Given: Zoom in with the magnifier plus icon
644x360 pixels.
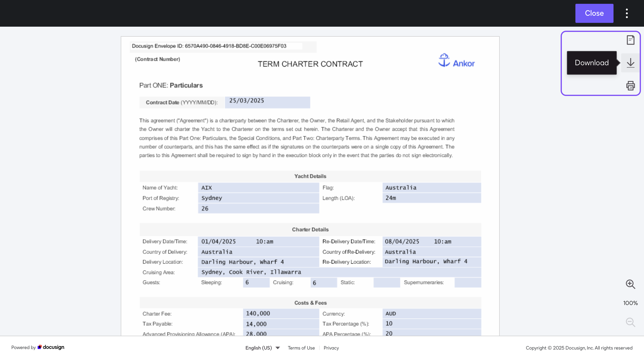Looking at the screenshot, I should click(630, 284).
